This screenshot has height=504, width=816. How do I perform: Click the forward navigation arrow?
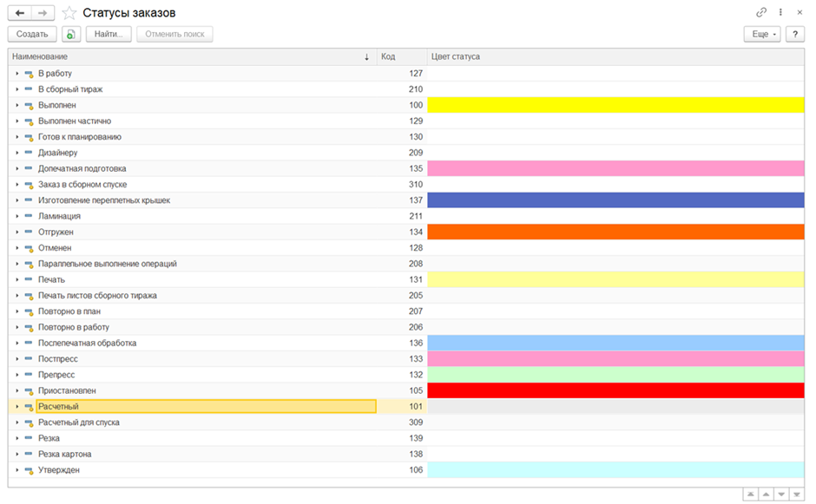[x=43, y=13]
